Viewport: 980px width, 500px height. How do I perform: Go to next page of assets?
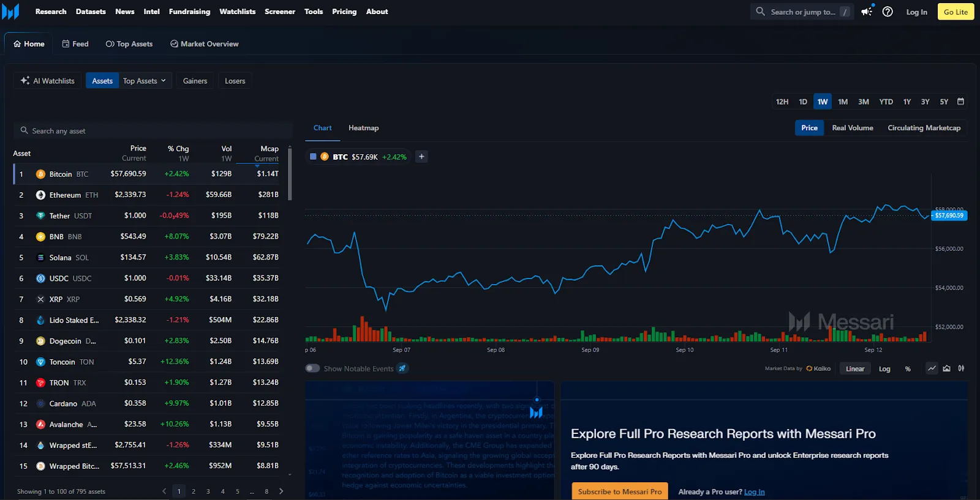(281, 491)
